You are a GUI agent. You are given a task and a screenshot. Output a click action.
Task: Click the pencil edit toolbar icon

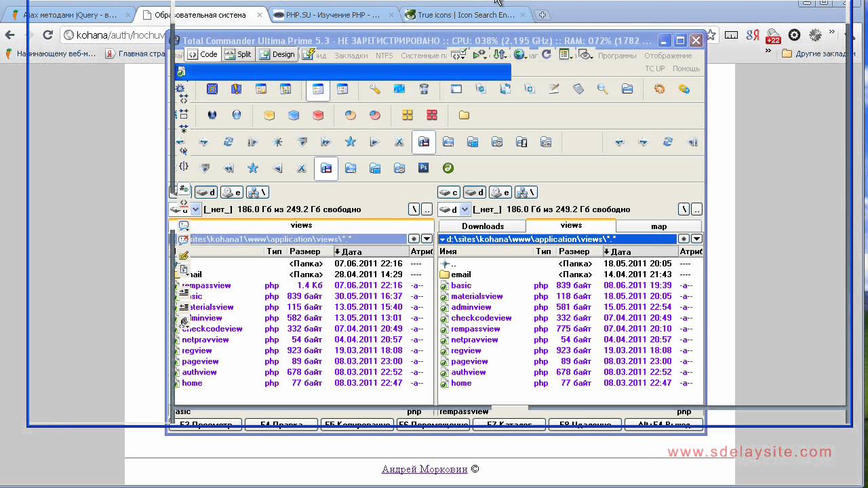click(554, 89)
